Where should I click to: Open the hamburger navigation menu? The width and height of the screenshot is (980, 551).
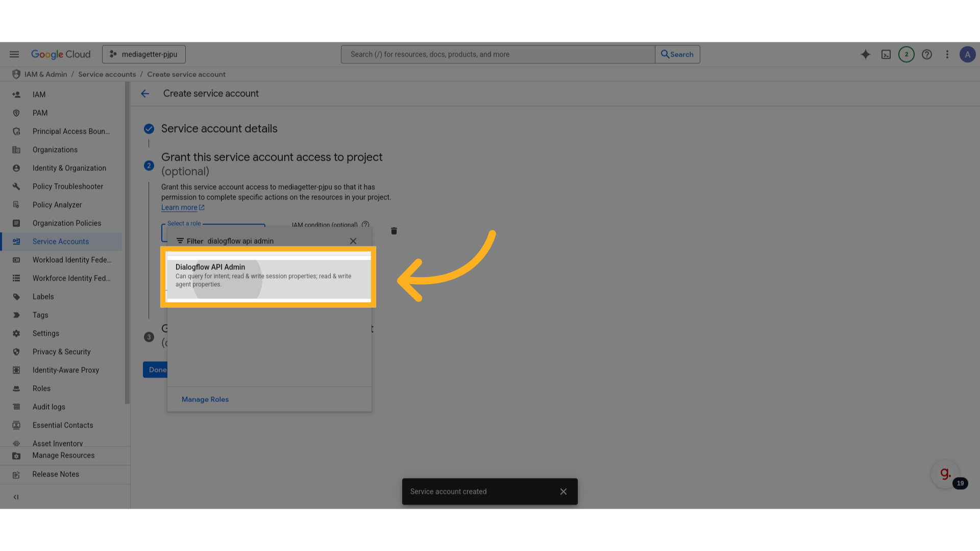14,54
